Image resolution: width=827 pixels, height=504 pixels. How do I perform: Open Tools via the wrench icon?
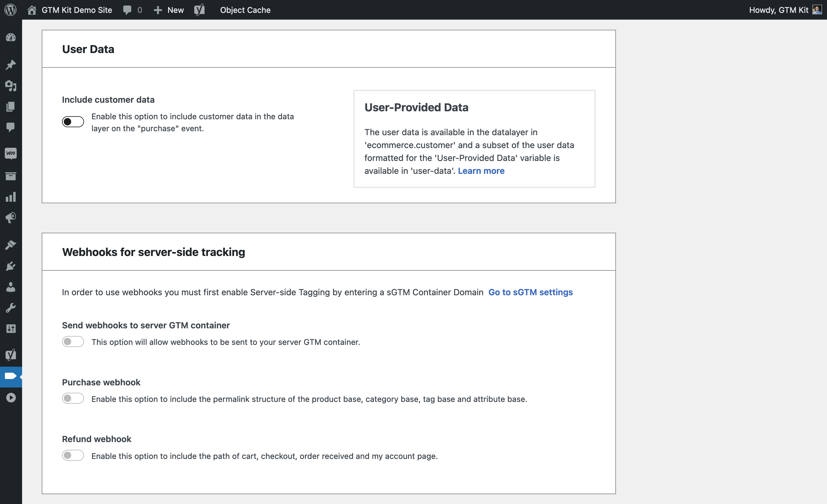[11, 307]
